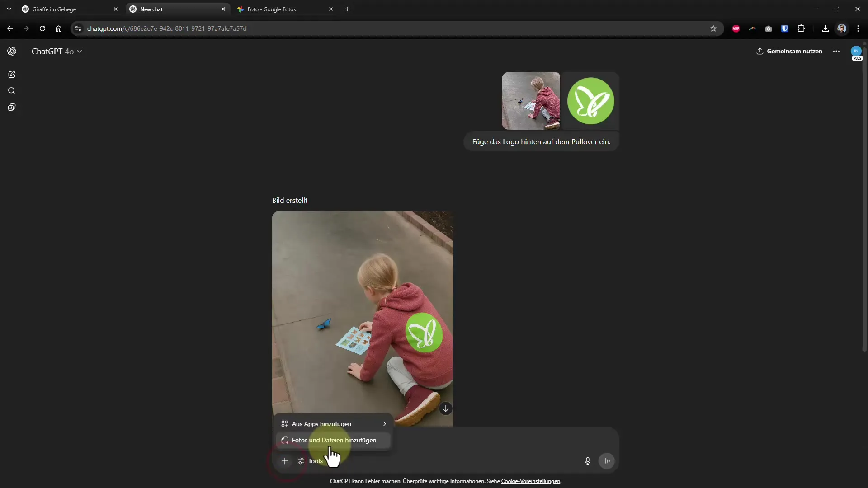The width and height of the screenshot is (868, 488).
Task: Reload the page with the refresh icon
Action: (x=42, y=28)
